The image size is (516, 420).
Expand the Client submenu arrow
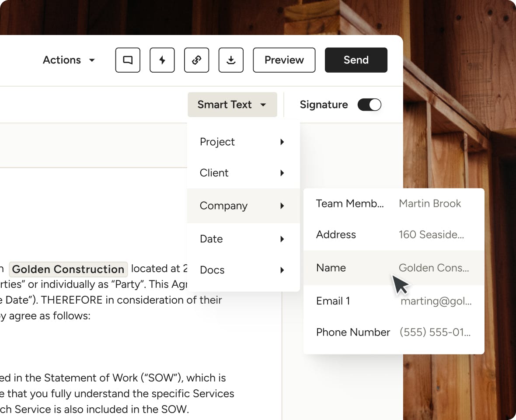[x=282, y=173]
